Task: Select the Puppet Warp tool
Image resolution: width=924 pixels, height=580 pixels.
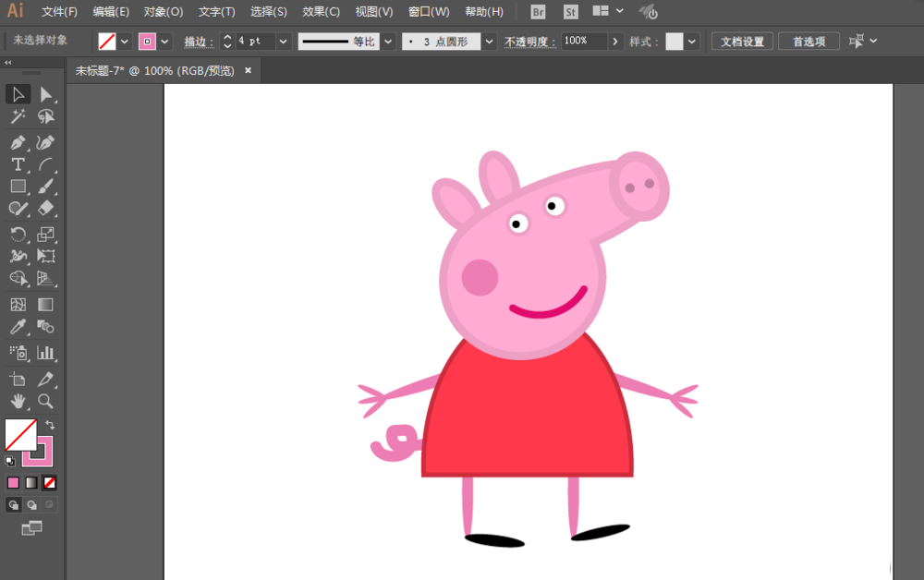Action: pyautogui.click(x=18, y=256)
